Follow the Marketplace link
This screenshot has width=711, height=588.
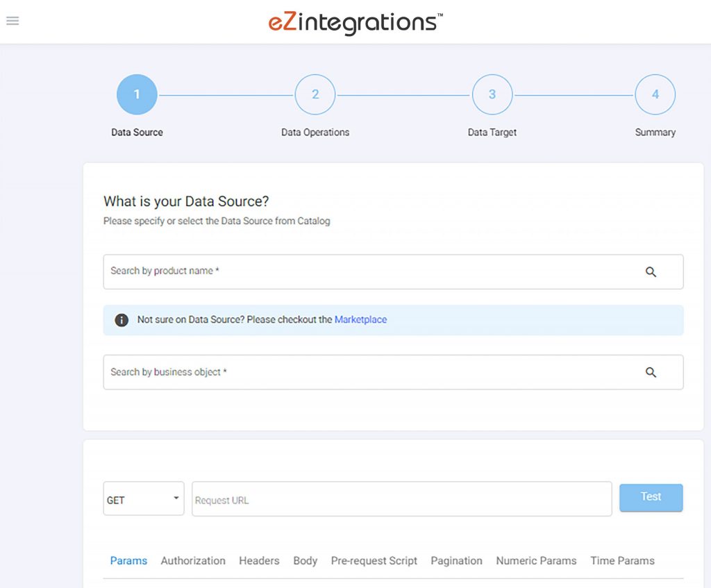360,320
